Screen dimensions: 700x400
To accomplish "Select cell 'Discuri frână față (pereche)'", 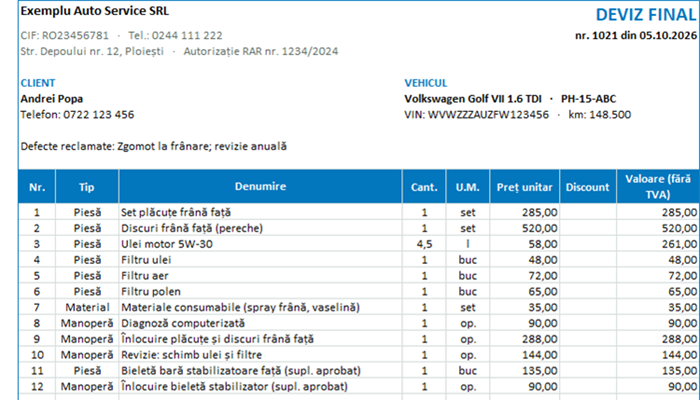I will tap(260, 228).
